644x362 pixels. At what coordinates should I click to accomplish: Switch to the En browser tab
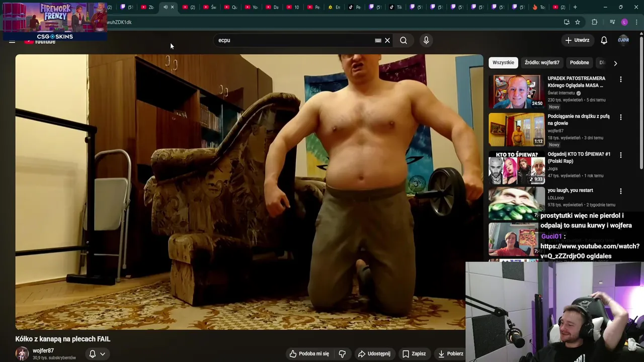(334, 7)
